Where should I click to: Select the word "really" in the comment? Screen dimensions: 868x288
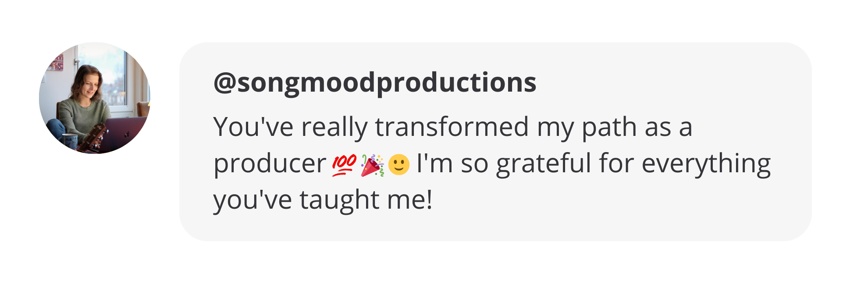tap(334, 127)
